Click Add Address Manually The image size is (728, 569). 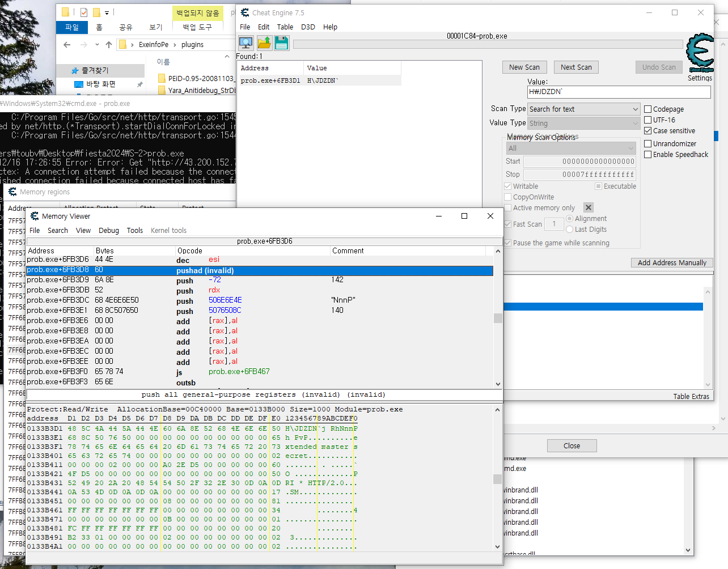tap(672, 262)
